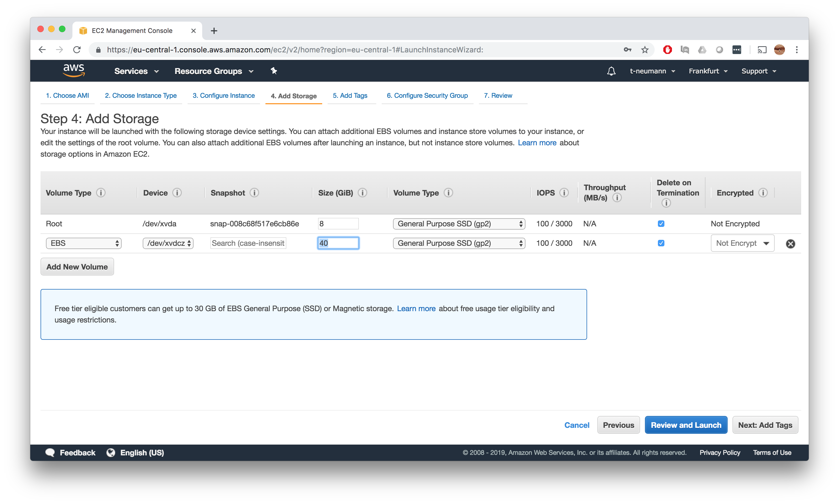The height and width of the screenshot is (504, 839).
Task: Navigate to the Add Tags step
Action: click(x=350, y=95)
